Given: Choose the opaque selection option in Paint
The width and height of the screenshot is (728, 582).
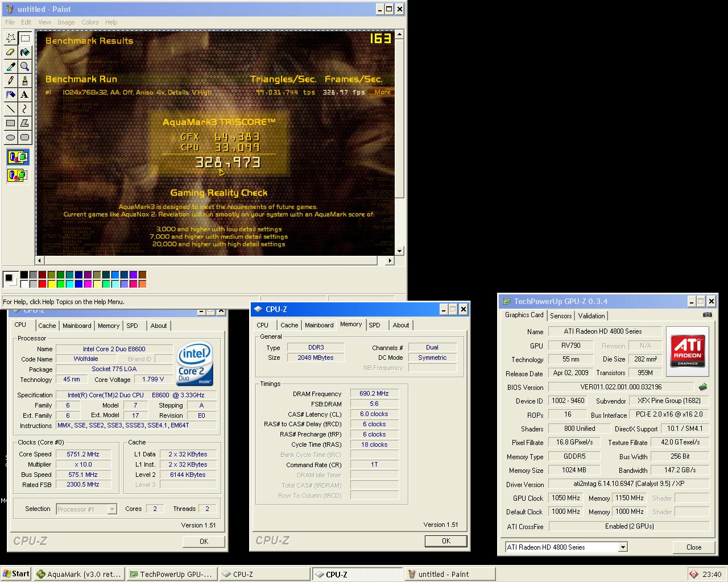Looking at the screenshot, I should click(x=18, y=157).
